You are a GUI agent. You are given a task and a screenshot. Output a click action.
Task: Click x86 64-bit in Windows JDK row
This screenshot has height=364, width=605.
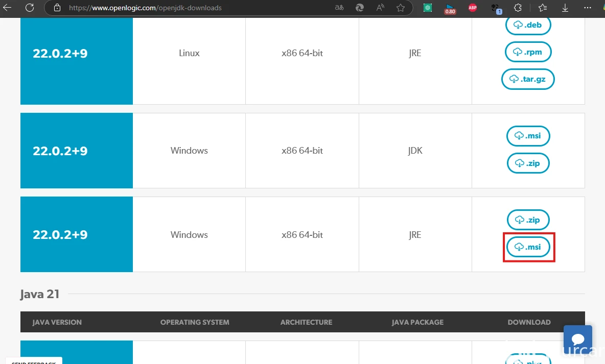(x=302, y=151)
